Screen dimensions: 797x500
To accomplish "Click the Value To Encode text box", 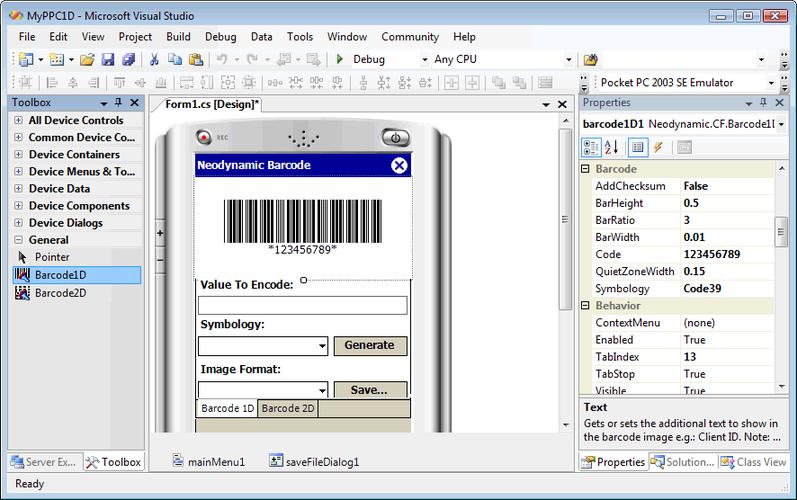I will click(302, 306).
